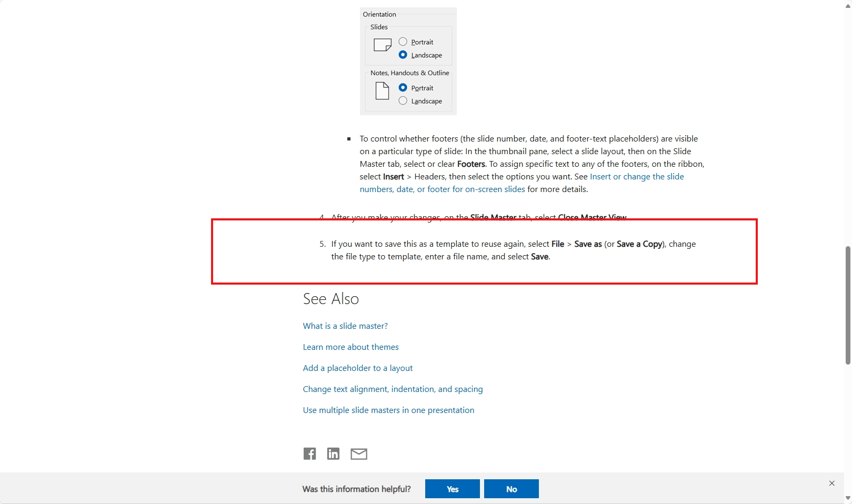Open 'Learn more about themes'
Screen dimensions: 852x504
350,347
